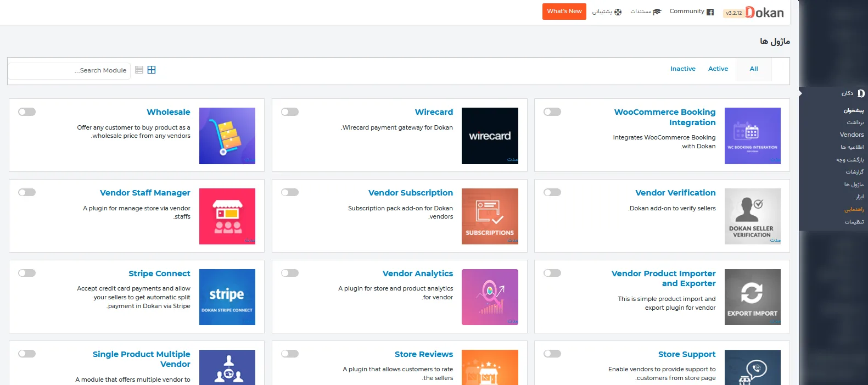Click the Export Import module image
This screenshot has width=868, height=385.
click(753, 297)
